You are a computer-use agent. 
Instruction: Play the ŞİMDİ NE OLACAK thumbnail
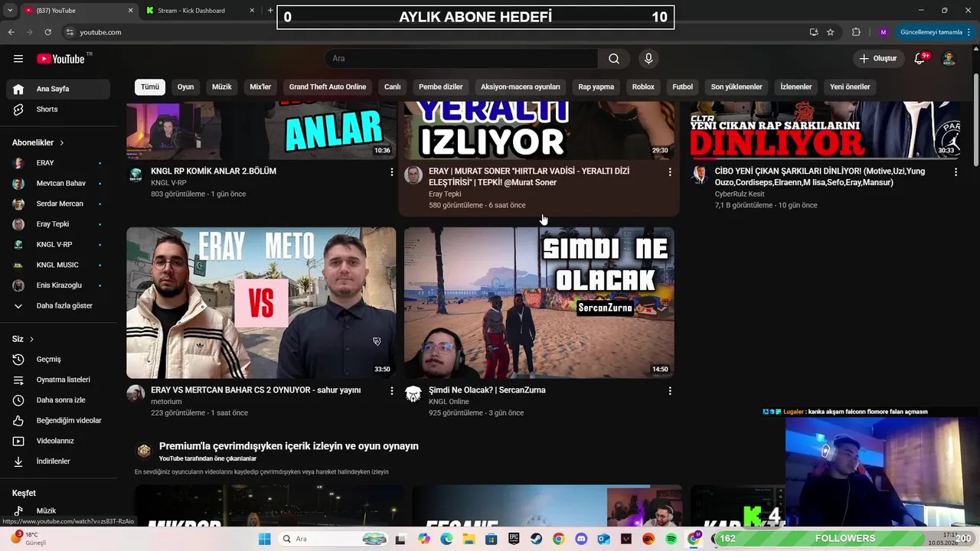pos(539,302)
